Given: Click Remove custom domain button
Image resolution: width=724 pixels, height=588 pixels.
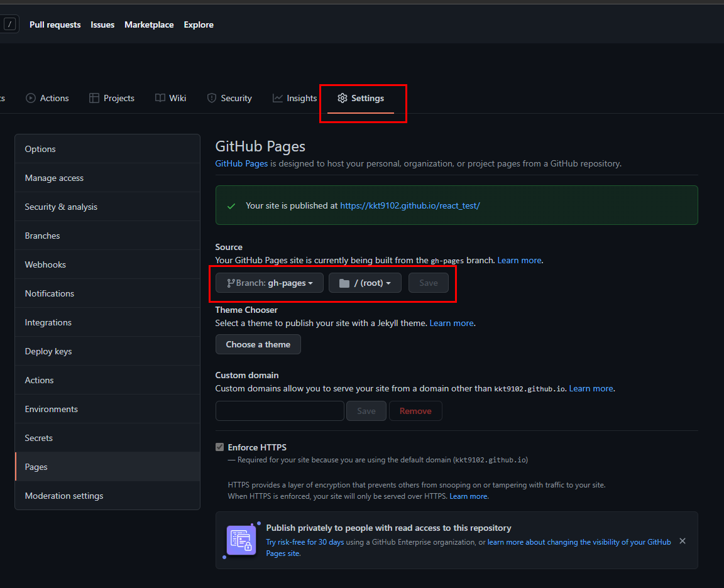Looking at the screenshot, I should pyautogui.click(x=415, y=411).
